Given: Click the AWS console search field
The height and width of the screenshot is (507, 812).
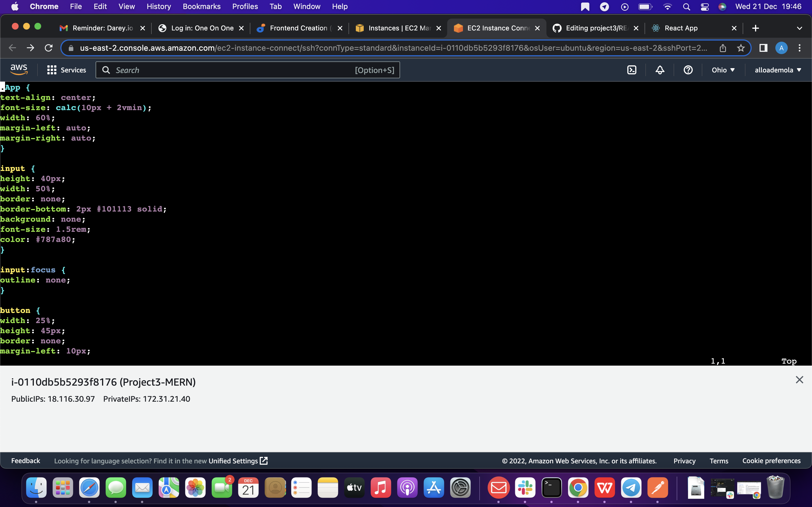Looking at the screenshot, I should point(235,70).
